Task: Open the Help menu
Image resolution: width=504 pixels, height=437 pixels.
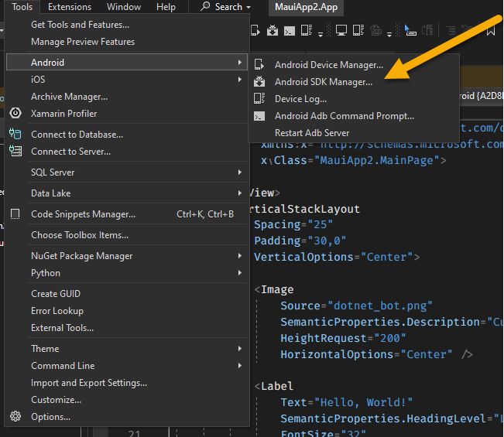Action: (x=166, y=7)
